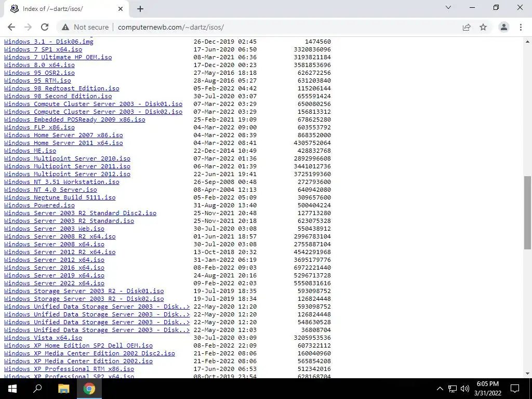Open the Windows Start menu
The image size is (532, 399).
12,389
